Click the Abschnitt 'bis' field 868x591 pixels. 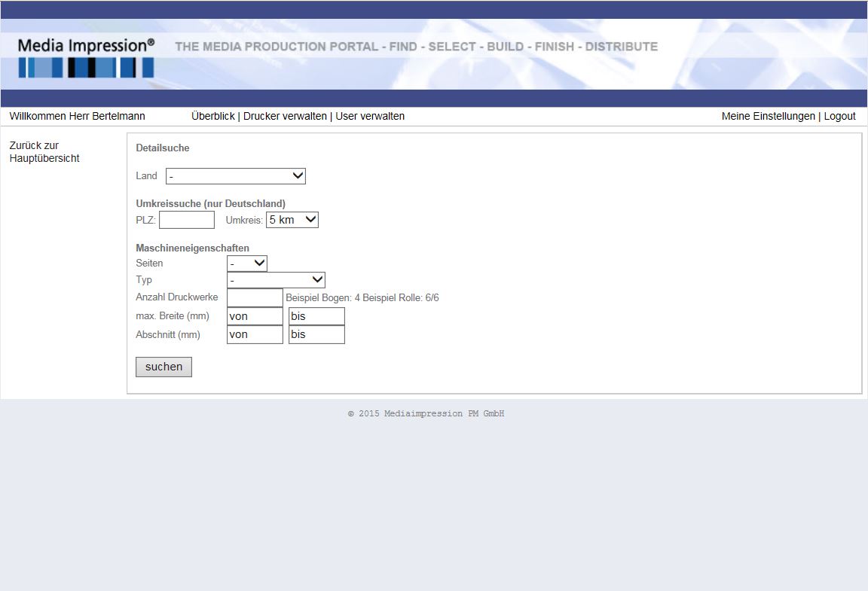coord(316,334)
